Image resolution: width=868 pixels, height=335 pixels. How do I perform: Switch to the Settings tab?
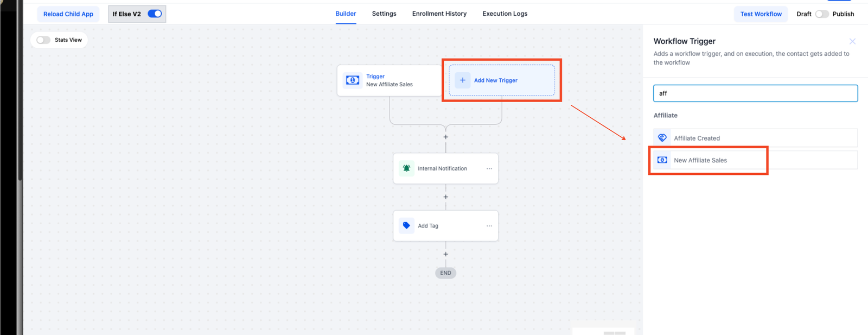click(384, 14)
